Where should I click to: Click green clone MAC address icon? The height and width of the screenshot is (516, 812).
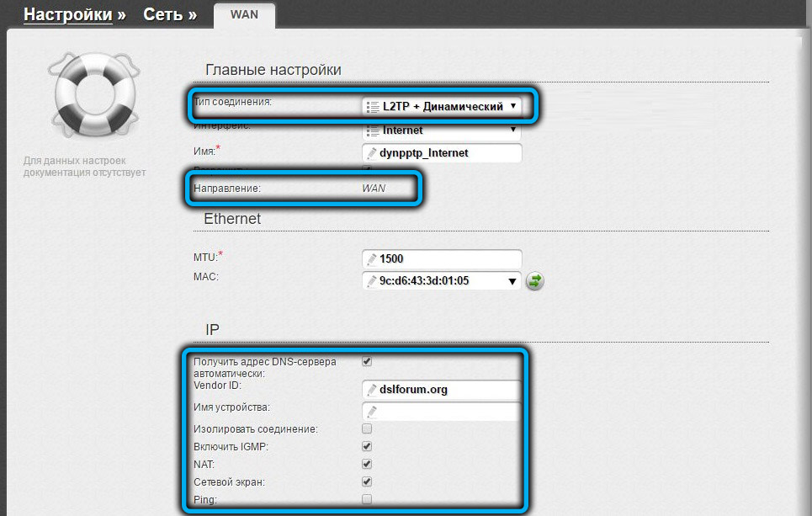click(x=534, y=281)
